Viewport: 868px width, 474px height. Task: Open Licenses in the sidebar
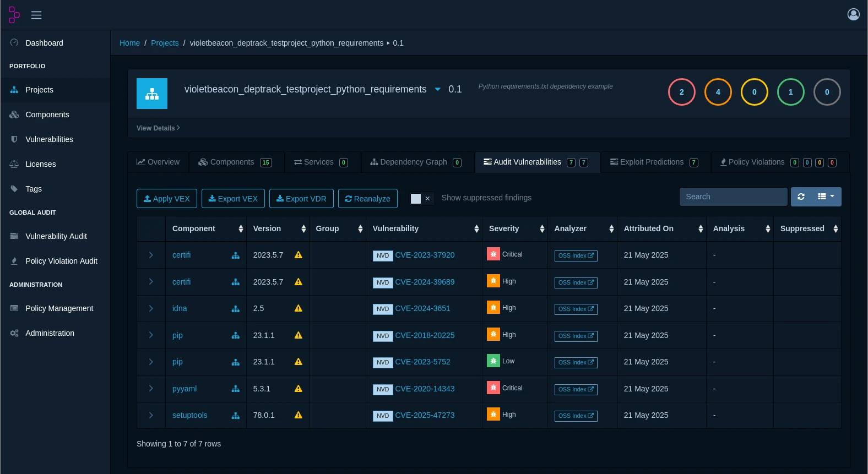point(55,164)
